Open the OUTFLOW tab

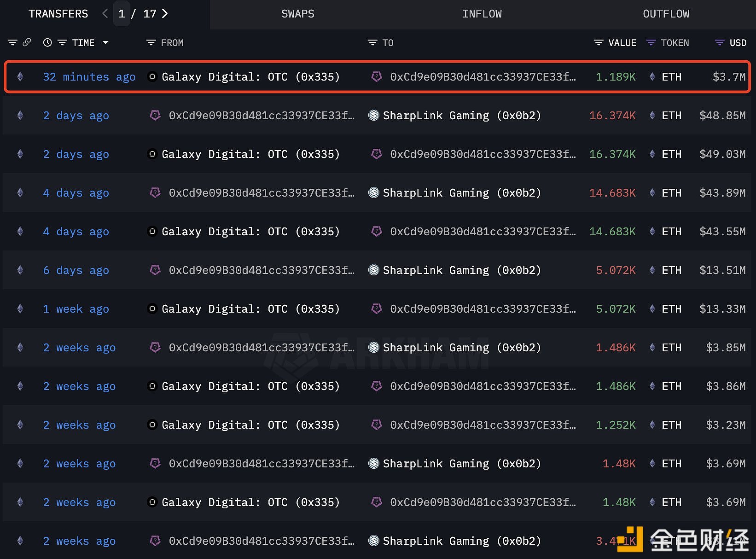[x=666, y=14]
